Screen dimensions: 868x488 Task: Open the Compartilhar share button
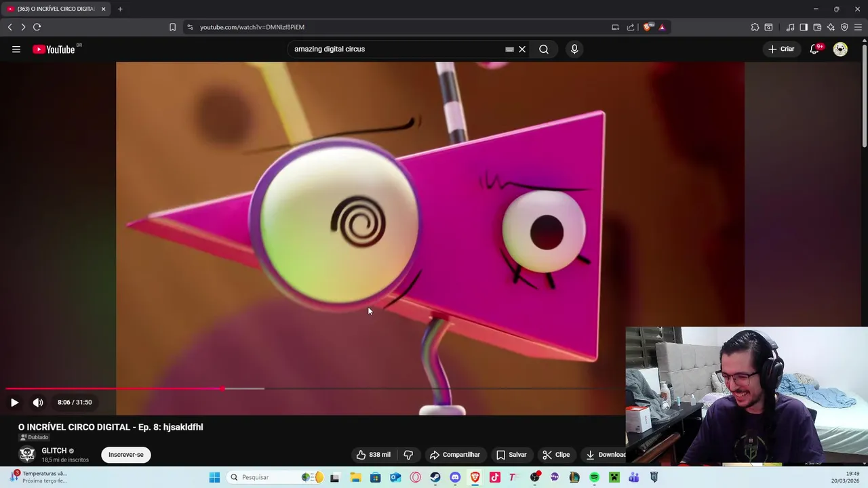pyautogui.click(x=455, y=455)
